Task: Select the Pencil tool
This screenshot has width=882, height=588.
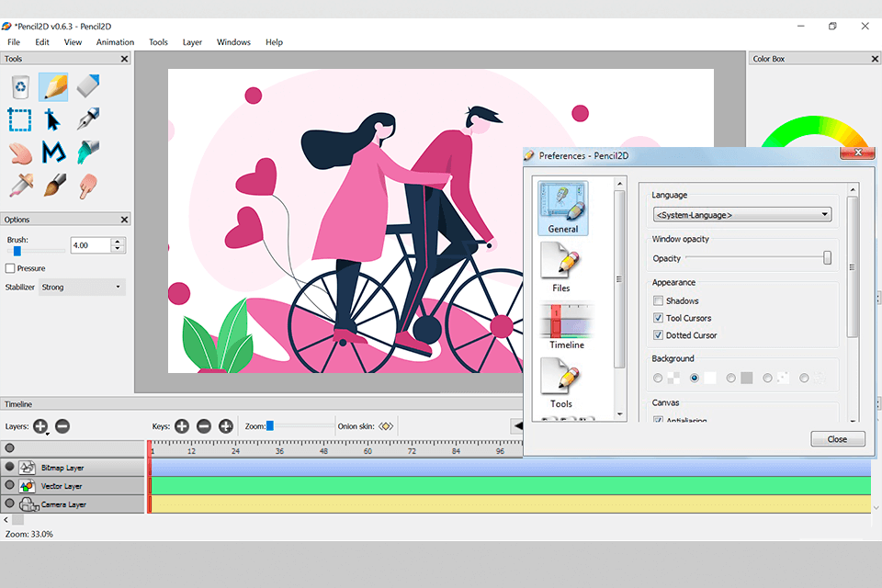Action: tap(54, 87)
